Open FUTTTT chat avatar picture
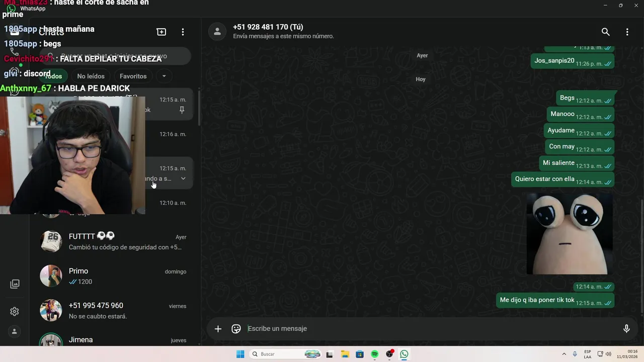Image resolution: width=644 pixels, height=362 pixels. 51,241
